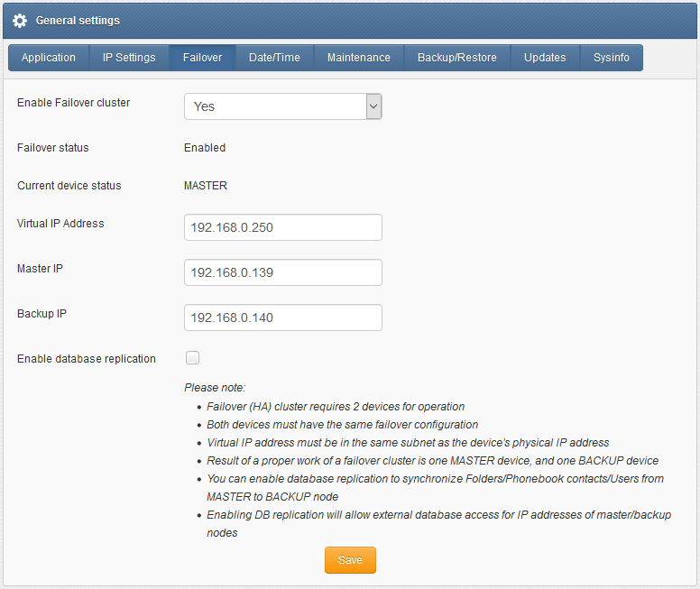Switch to the IP Settings tab
700x589 pixels.
coord(129,58)
